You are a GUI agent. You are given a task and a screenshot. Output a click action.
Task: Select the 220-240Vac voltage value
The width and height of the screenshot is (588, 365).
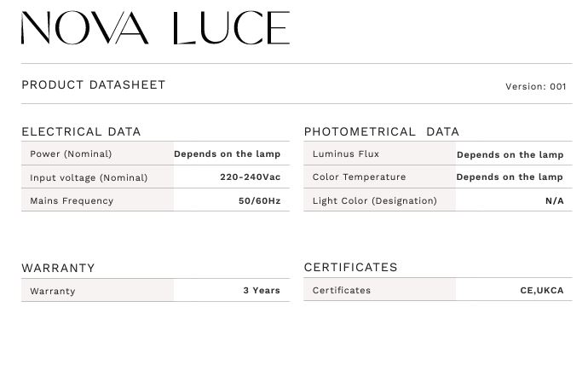coord(251,177)
